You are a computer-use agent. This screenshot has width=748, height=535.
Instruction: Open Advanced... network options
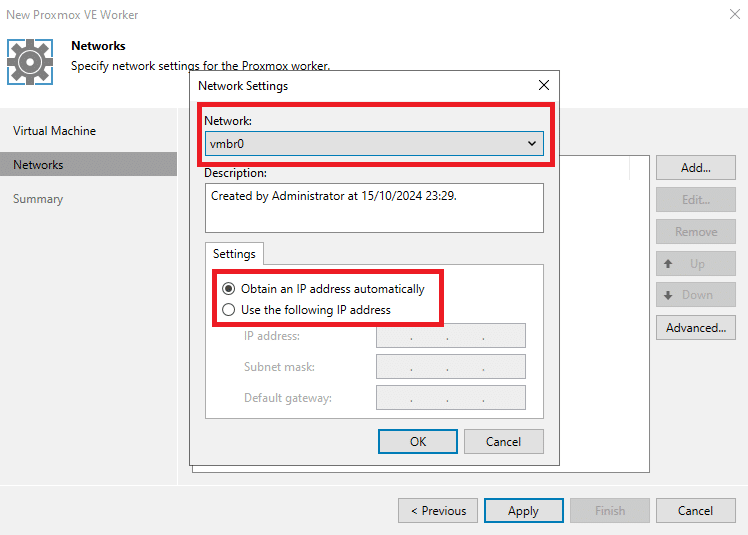pos(696,328)
